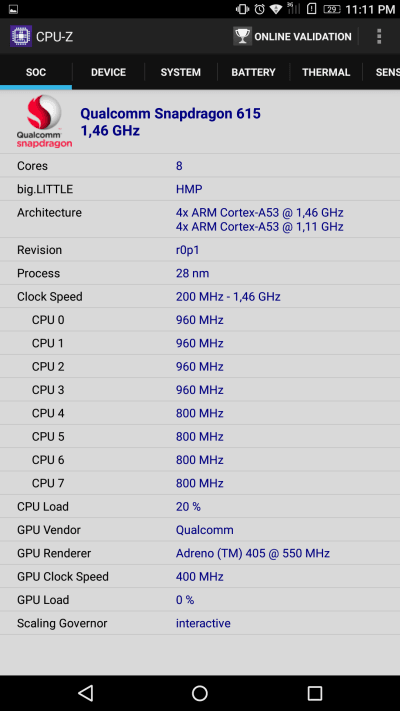
Task: Tap the Qualcomm Snapdragon logo
Action: coord(44,121)
